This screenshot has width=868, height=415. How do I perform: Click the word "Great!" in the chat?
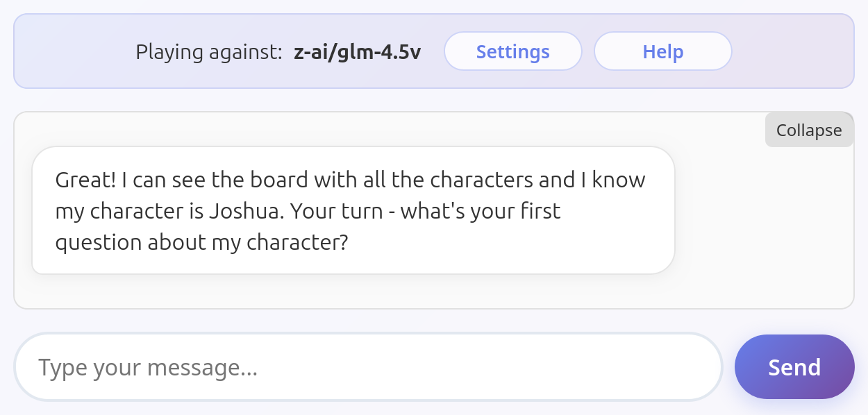click(x=85, y=180)
